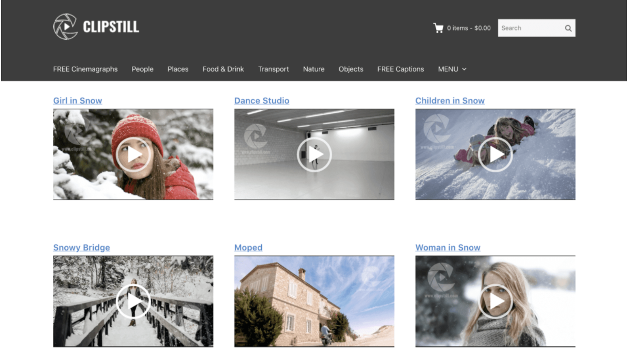The width and height of the screenshot is (629, 364).
Task: Browse the Transport section
Action: tap(274, 69)
